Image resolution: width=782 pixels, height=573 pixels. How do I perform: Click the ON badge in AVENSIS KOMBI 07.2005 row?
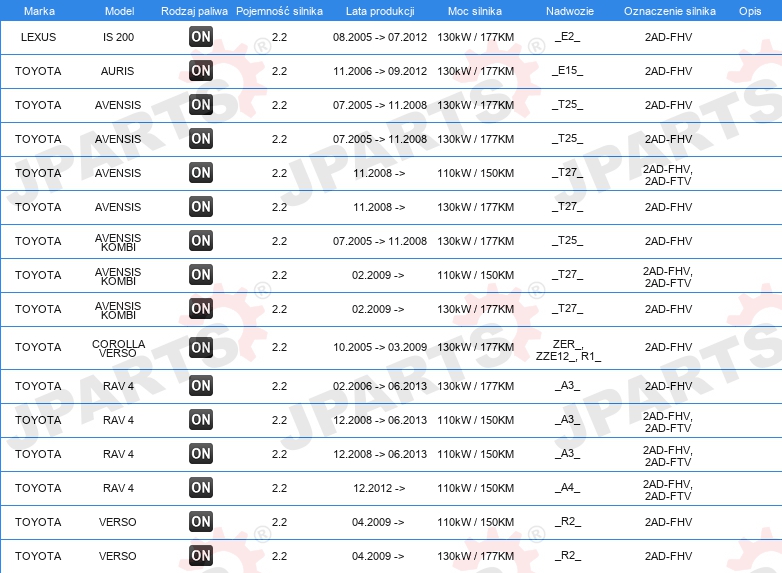click(x=201, y=240)
